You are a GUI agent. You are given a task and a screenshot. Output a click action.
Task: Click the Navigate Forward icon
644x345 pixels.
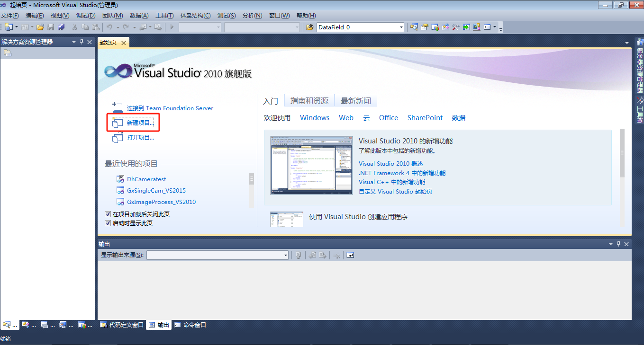tap(158, 27)
